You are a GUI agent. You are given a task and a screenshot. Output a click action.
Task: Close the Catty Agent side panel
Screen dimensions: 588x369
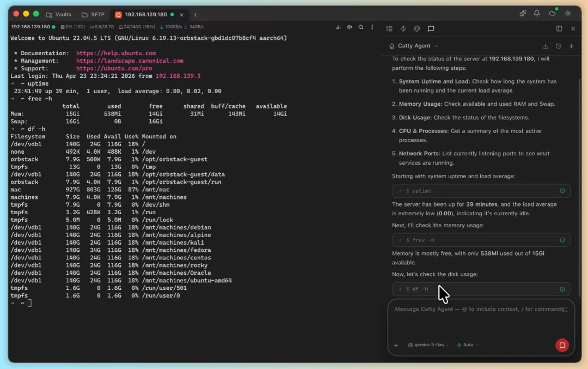click(573, 28)
